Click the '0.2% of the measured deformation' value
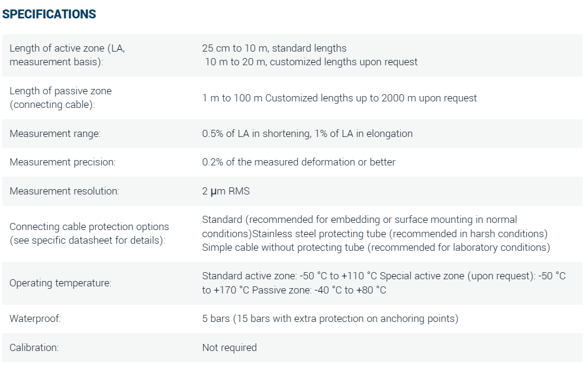The width and height of the screenshot is (588, 367). [x=298, y=162]
